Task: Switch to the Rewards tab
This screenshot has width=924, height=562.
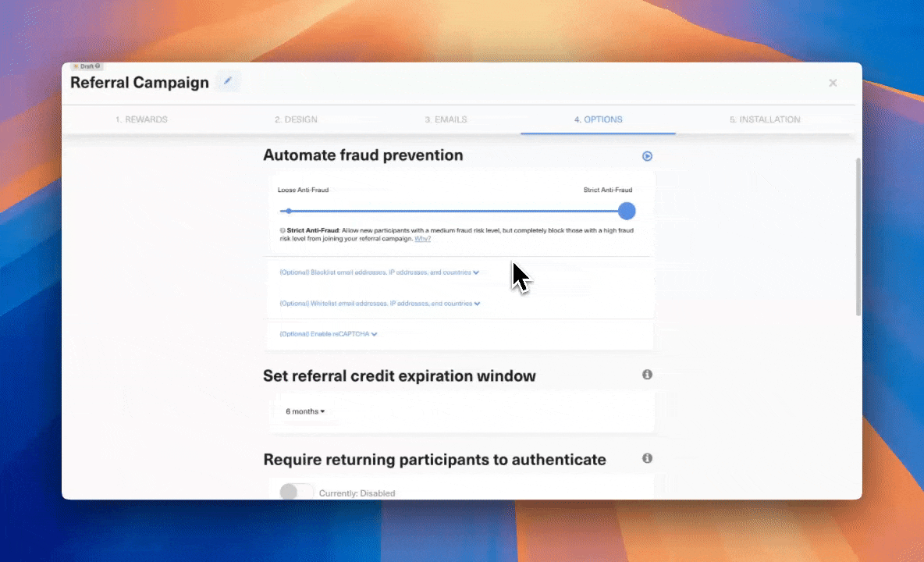Action: [x=141, y=119]
